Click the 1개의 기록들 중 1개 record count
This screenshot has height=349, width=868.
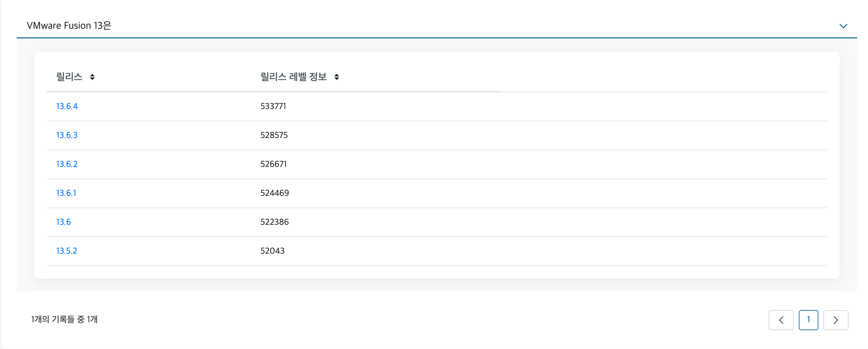coord(64,319)
